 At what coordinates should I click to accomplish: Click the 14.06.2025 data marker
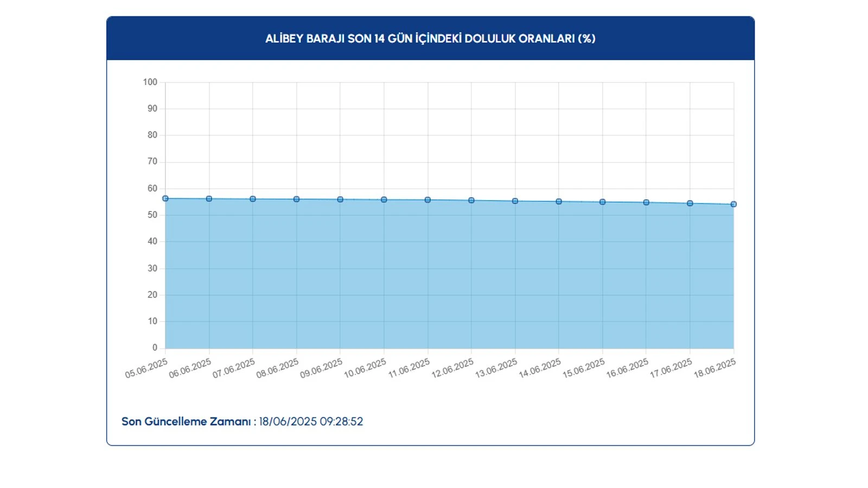559,202
